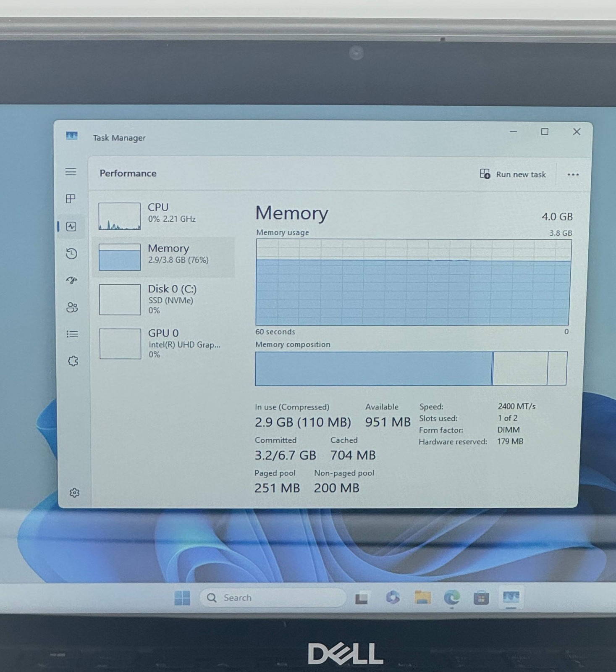Click the Task Manager app icon in title bar
616x672 pixels.
[x=72, y=136]
